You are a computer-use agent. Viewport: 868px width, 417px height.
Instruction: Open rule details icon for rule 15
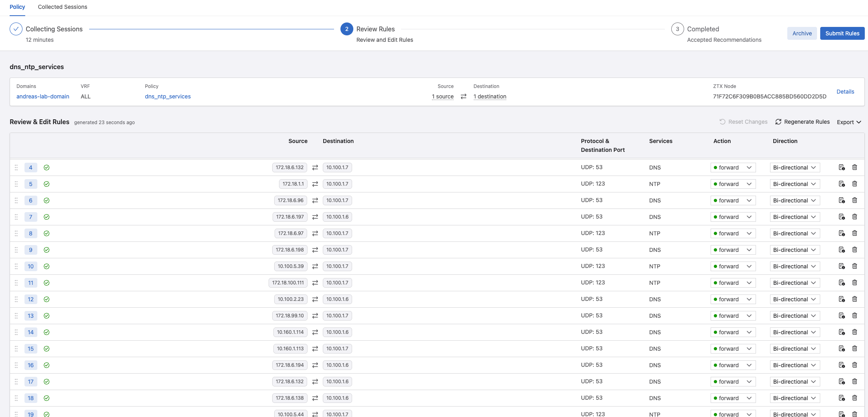(842, 349)
